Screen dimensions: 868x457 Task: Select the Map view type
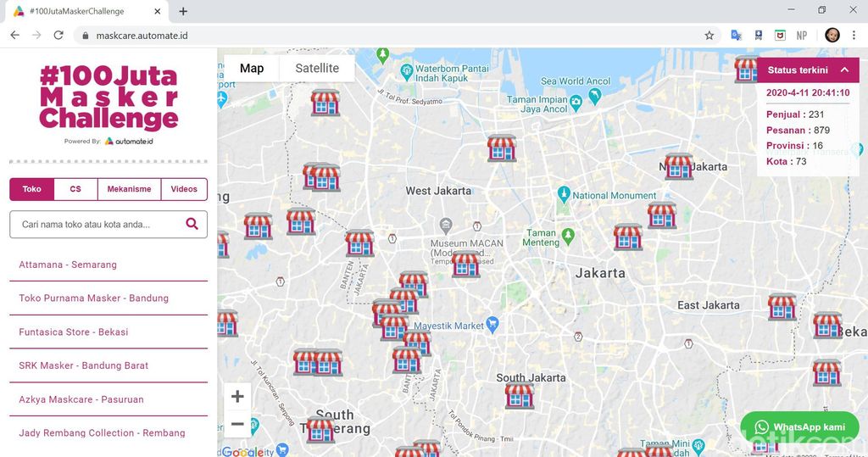(x=251, y=68)
